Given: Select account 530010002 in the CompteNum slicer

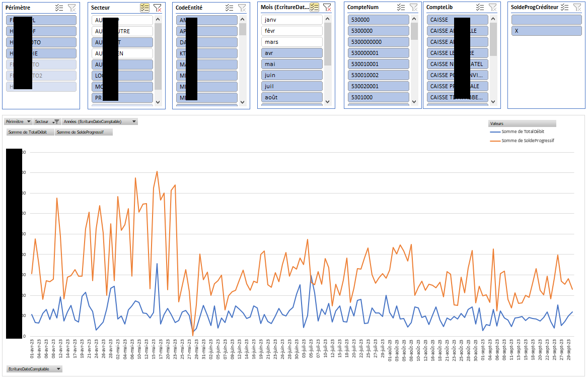Looking at the screenshot, I should click(379, 75).
